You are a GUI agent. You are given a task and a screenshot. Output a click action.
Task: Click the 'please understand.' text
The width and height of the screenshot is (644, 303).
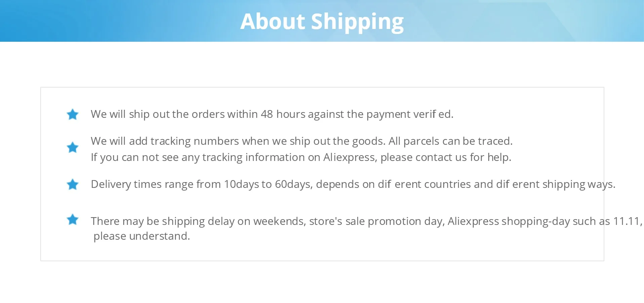(142, 236)
